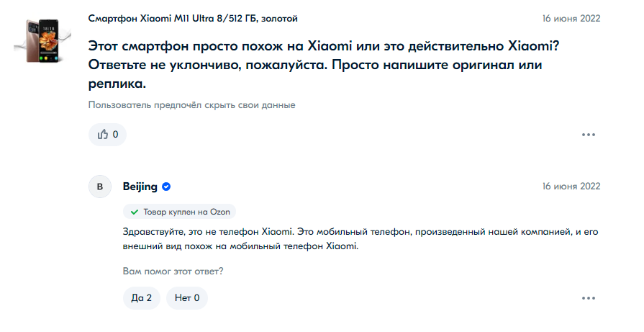Open more options for the question
The width and height of the screenshot is (644, 332).
(589, 135)
